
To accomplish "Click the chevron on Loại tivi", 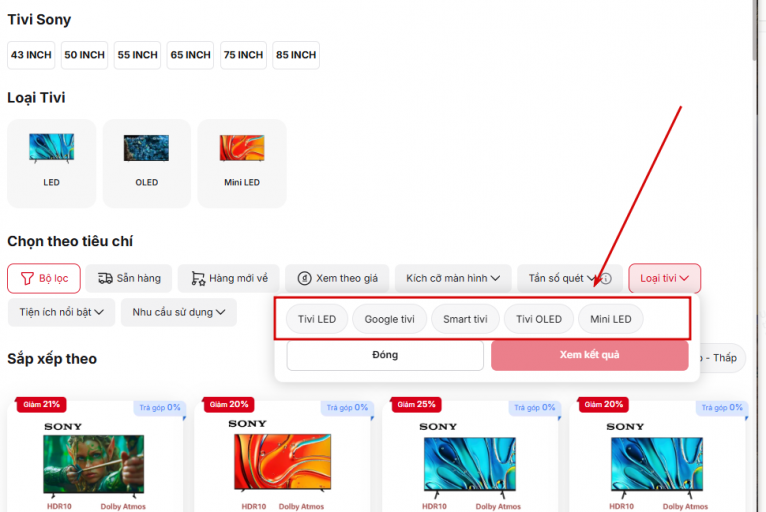I will pos(684,278).
